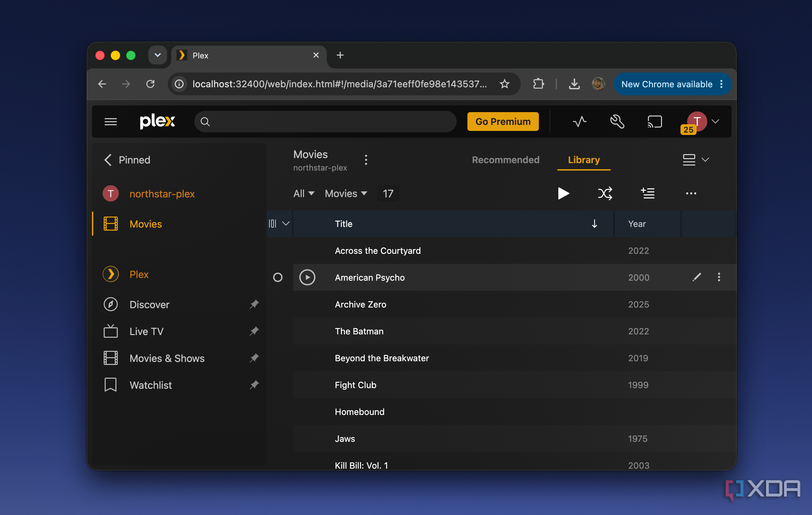The height and width of the screenshot is (515, 812).
Task: Open the tab search dropdown chevron
Action: (157, 55)
